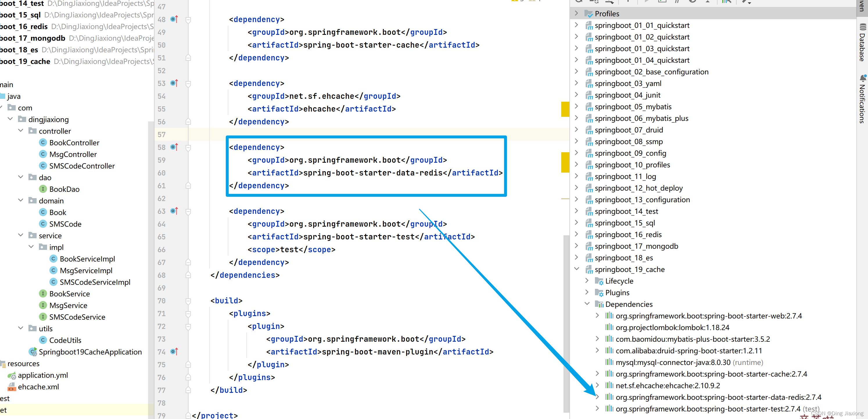
Task: Click gutter dependency marker on line 58
Action: [x=174, y=147]
